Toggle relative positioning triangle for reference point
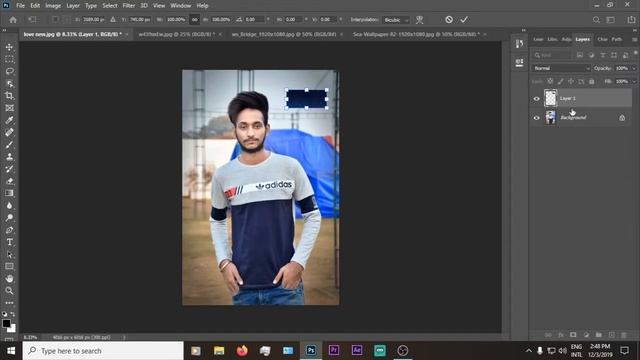 point(113,20)
